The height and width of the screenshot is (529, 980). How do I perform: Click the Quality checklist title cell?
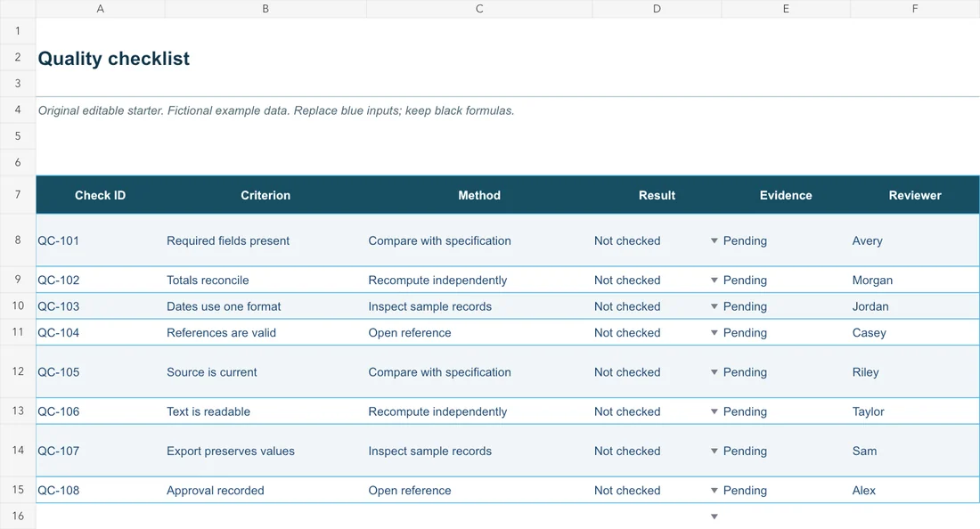[x=114, y=58]
